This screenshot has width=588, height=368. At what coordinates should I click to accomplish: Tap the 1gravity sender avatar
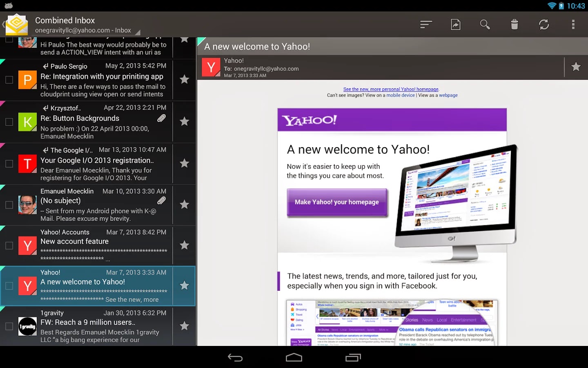pyautogui.click(x=27, y=327)
